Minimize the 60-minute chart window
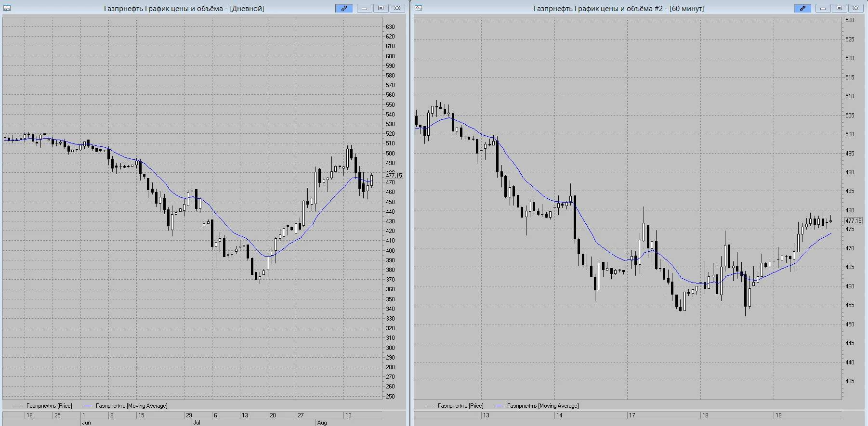The height and width of the screenshot is (426, 868). (823, 8)
